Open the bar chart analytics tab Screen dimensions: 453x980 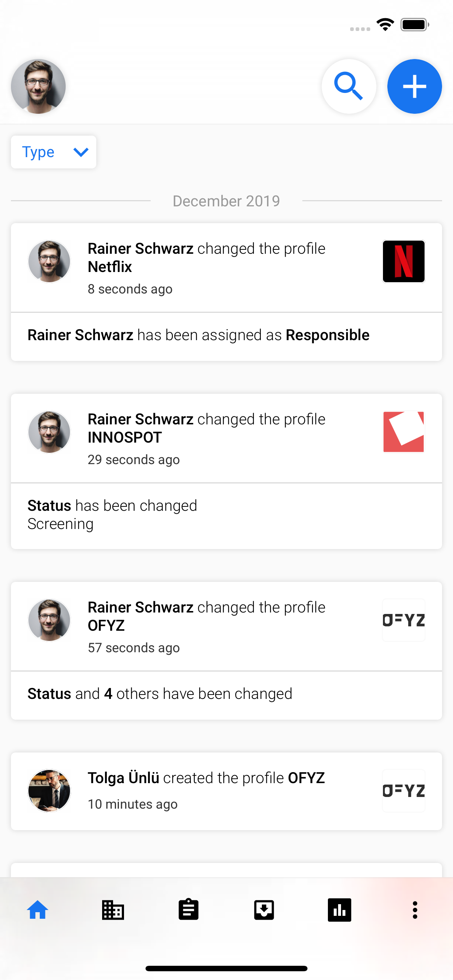(x=339, y=910)
